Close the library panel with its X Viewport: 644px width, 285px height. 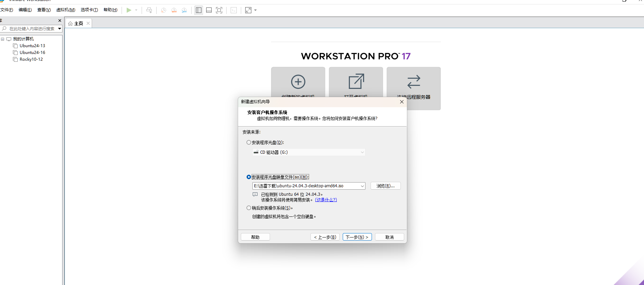60,21
